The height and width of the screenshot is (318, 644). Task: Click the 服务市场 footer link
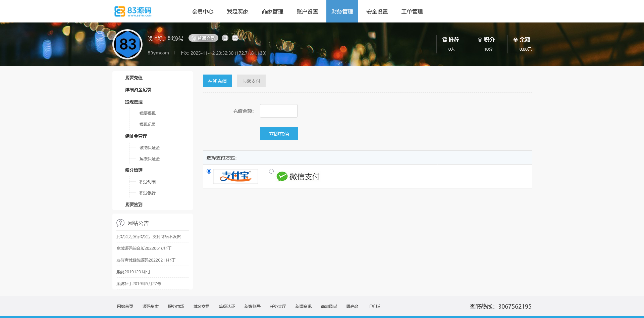[x=176, y=307]
